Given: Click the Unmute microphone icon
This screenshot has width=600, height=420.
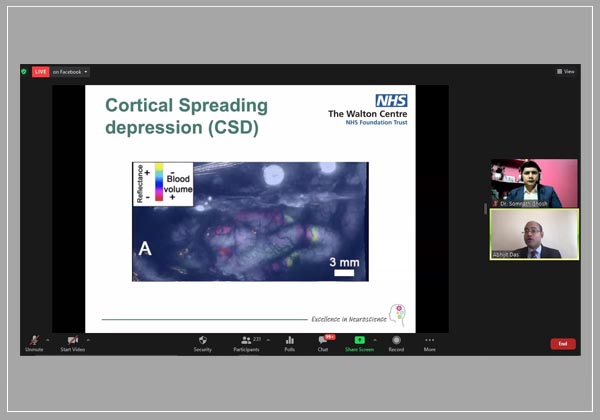Looking at the screenshot, I should click(x=34, y=341).
